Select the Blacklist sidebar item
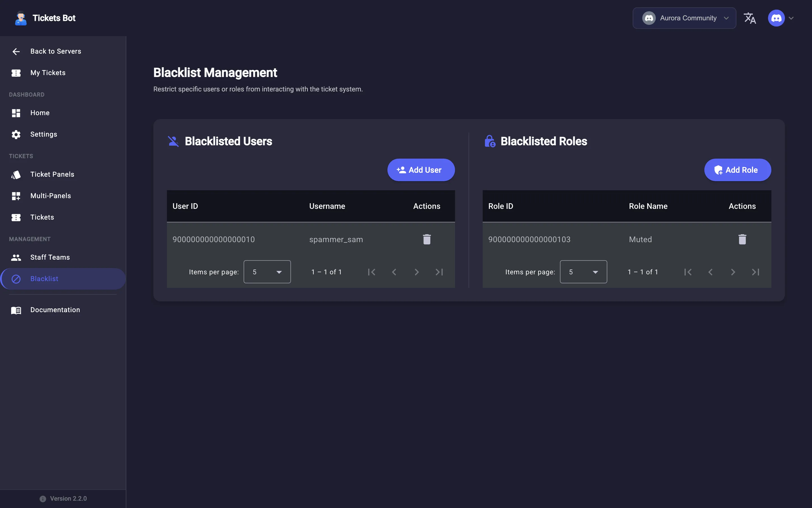This screenshot has height=508, width=812. (63, 279)
